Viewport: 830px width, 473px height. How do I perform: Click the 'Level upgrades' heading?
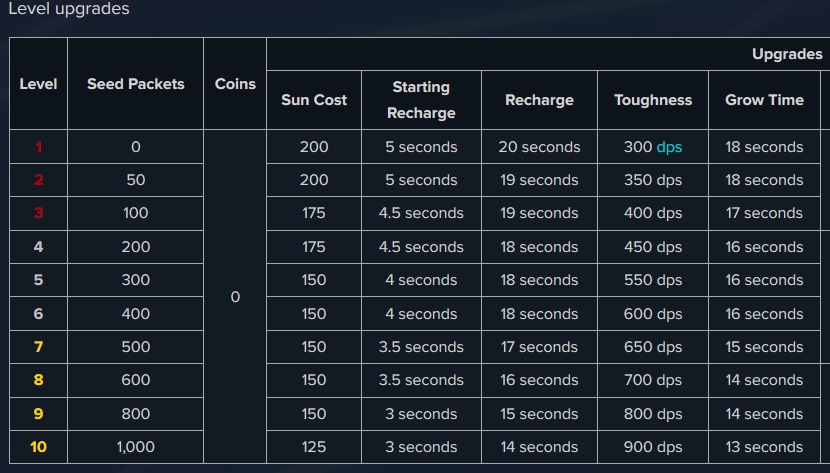click(x=69, y=9)
